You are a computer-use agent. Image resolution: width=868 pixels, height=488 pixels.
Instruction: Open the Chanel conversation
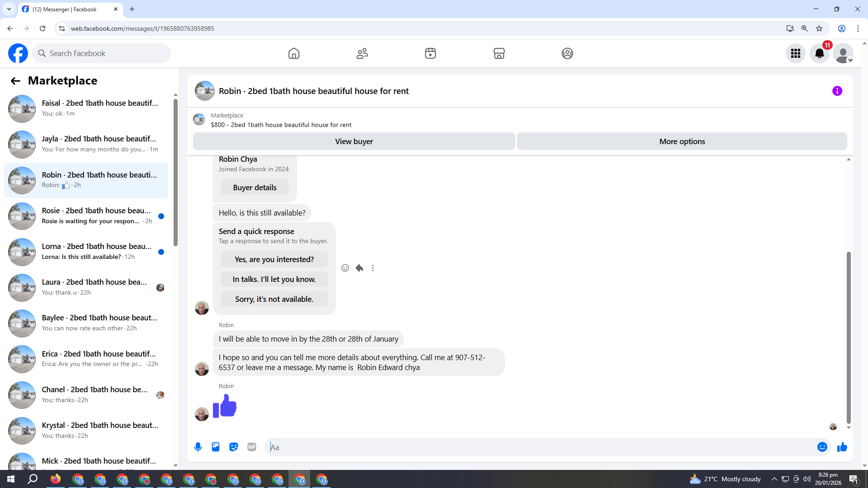click(x=86, y=395)
